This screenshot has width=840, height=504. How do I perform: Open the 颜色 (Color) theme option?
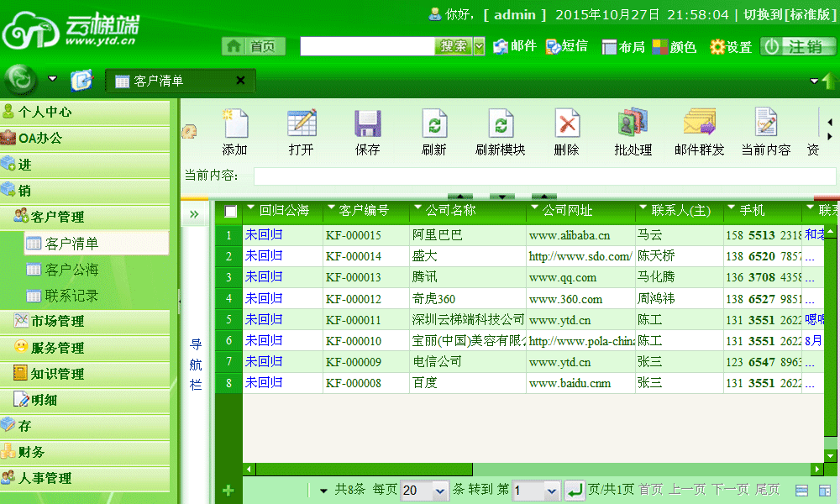click(675, 47)
